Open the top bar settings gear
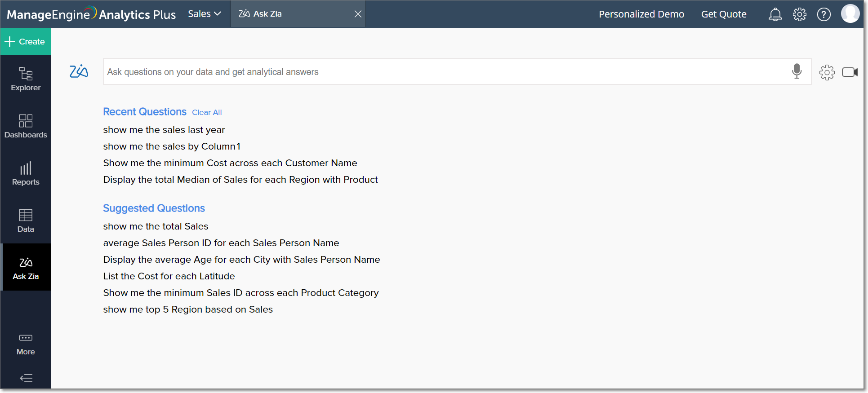Screen dimensions: 868x393 tap(799, 14)
